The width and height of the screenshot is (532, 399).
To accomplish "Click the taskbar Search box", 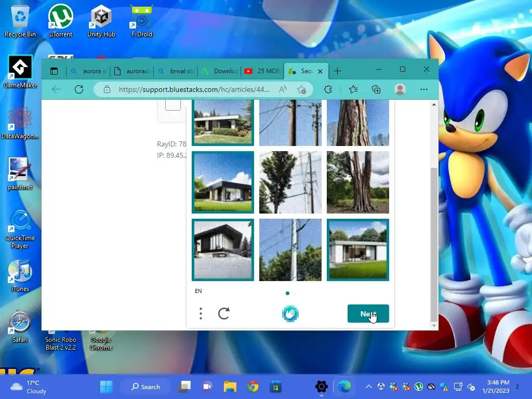I will pyautogui.click(x=146, y=387).
